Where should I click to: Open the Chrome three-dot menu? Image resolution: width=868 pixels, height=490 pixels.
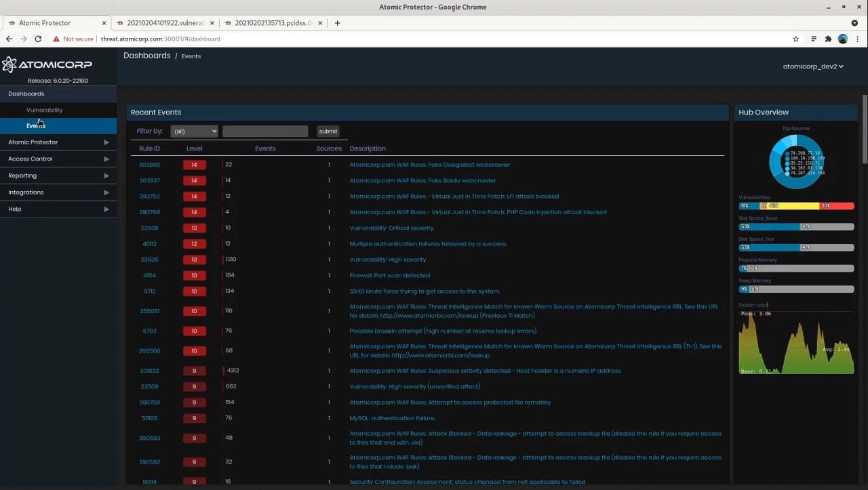click(x=857, y=39)
